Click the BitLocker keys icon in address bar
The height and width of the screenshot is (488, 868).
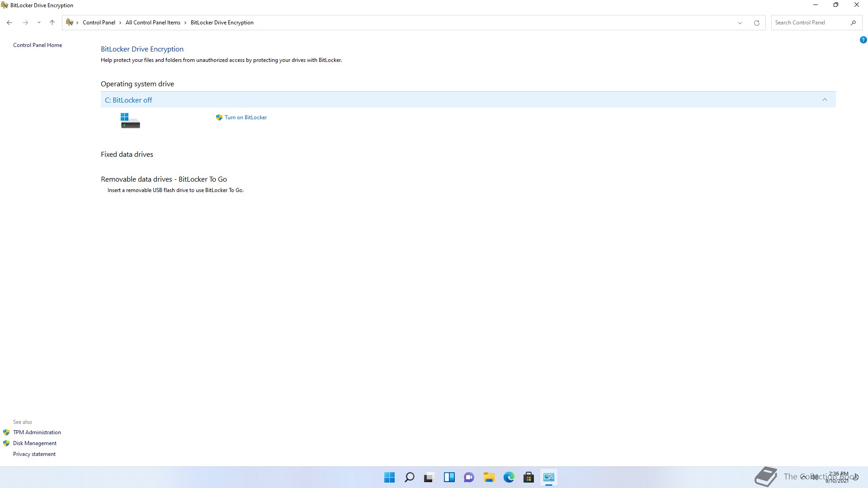click(70, 22)
